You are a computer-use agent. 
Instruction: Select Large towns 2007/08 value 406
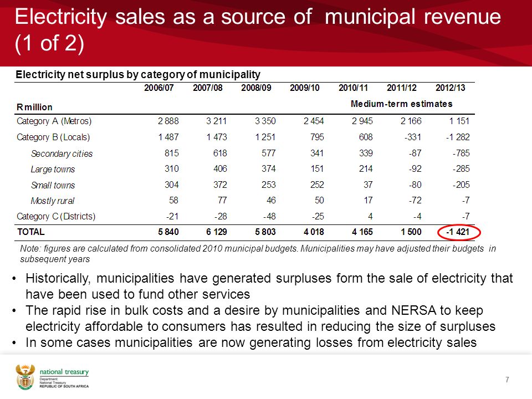click(x=220, y=168)
